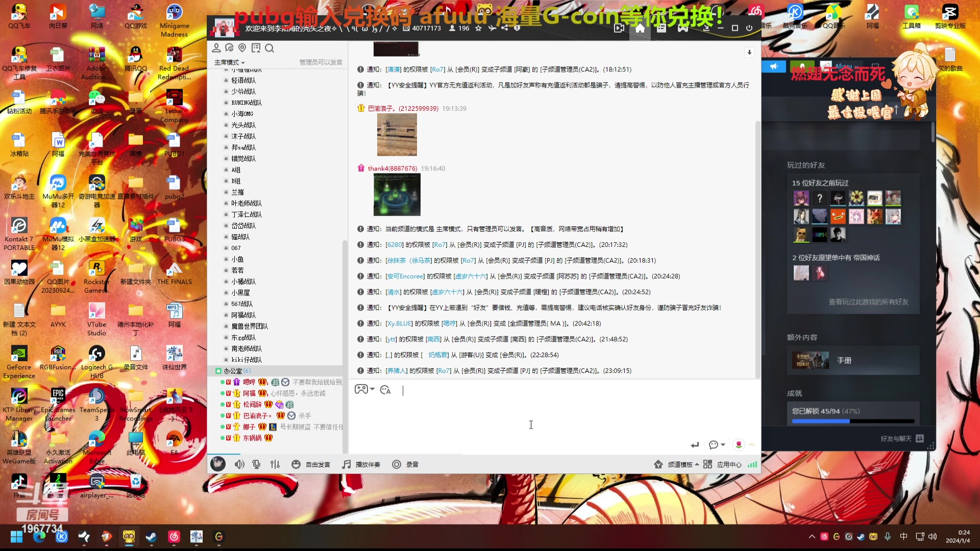
Task: Open Windows Start menu
Action: [16, 537]
